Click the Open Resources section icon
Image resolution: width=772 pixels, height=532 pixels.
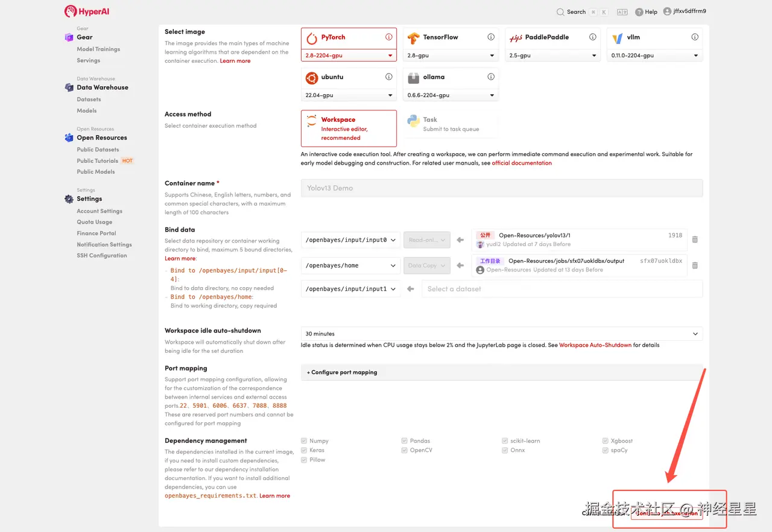pyautogui.click(x=69, y=138)
